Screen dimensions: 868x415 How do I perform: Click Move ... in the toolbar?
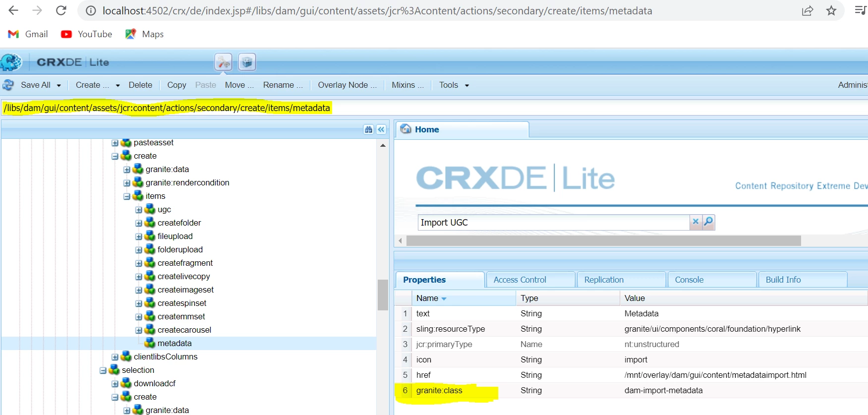pos(239,85)
